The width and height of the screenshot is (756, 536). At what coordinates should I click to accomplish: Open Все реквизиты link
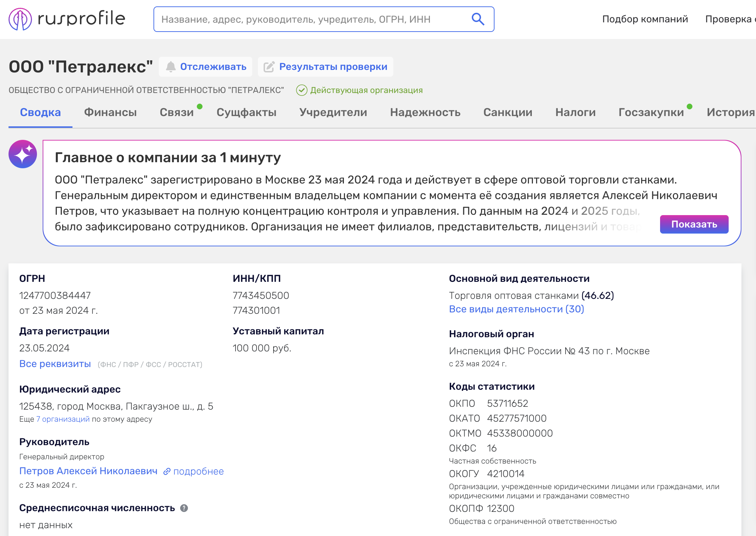coord(55,364)
